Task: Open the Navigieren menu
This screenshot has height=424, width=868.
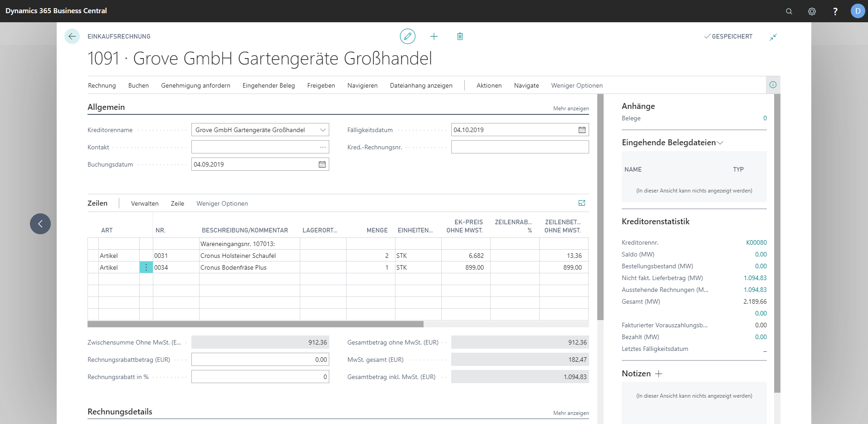Action: coord(362,85)
